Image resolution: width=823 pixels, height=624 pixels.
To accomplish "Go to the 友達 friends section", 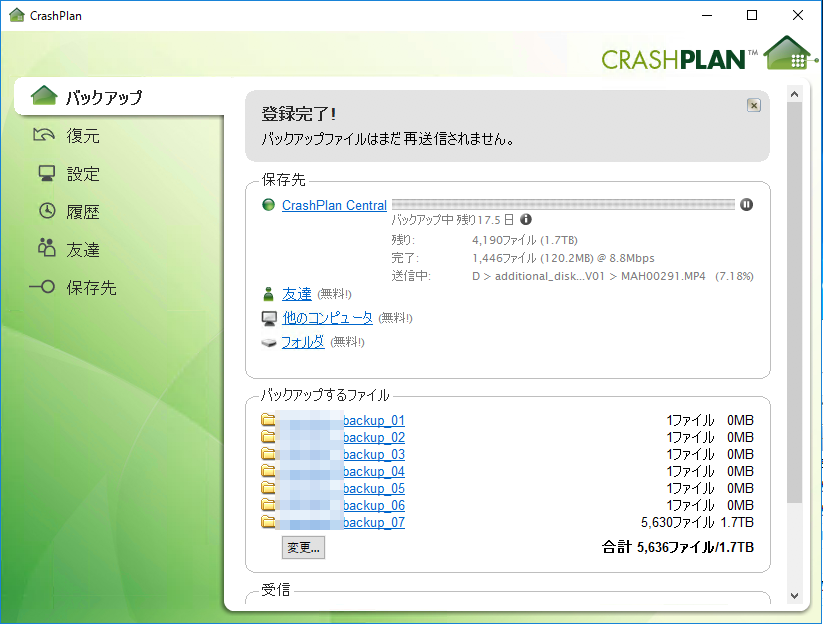I will tap(83, 249).
